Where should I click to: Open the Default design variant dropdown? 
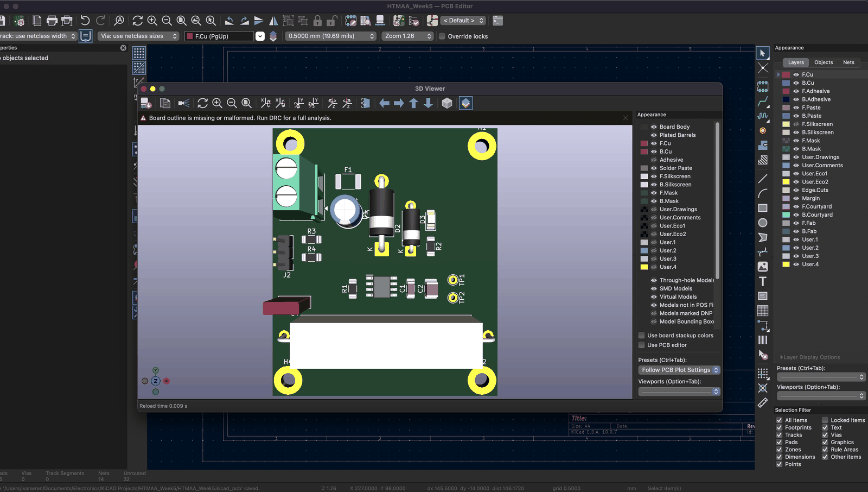(x=463, y=21)
